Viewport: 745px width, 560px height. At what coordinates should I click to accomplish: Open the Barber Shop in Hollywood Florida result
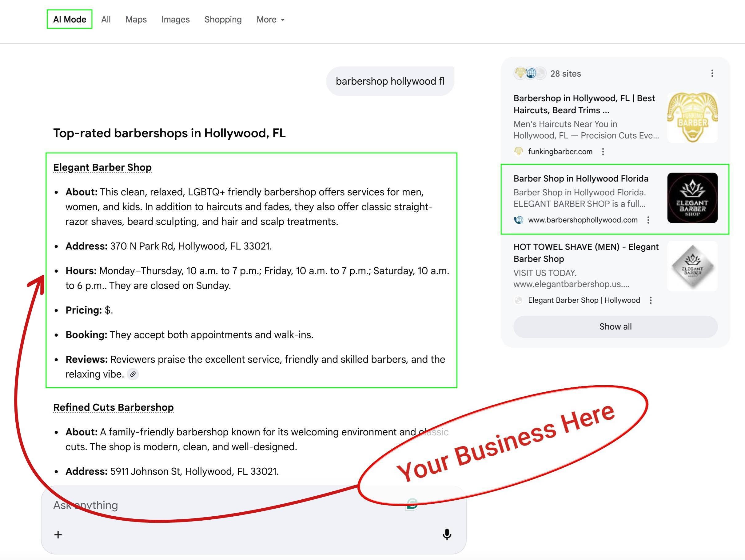click(x=581, y=178)
